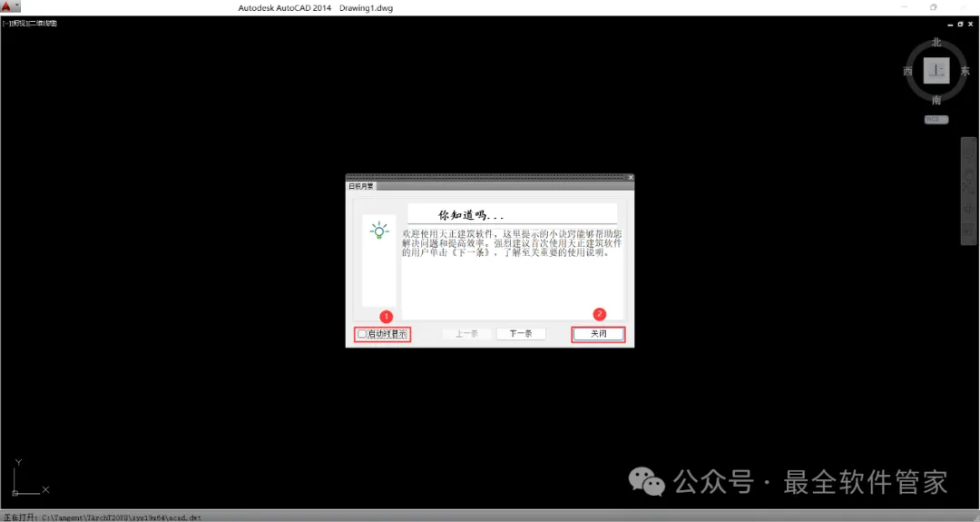The height and width of the screenshot is (522, 980).
Task: Click the UCS axis icon in drawing area
Action: [31, 477]
